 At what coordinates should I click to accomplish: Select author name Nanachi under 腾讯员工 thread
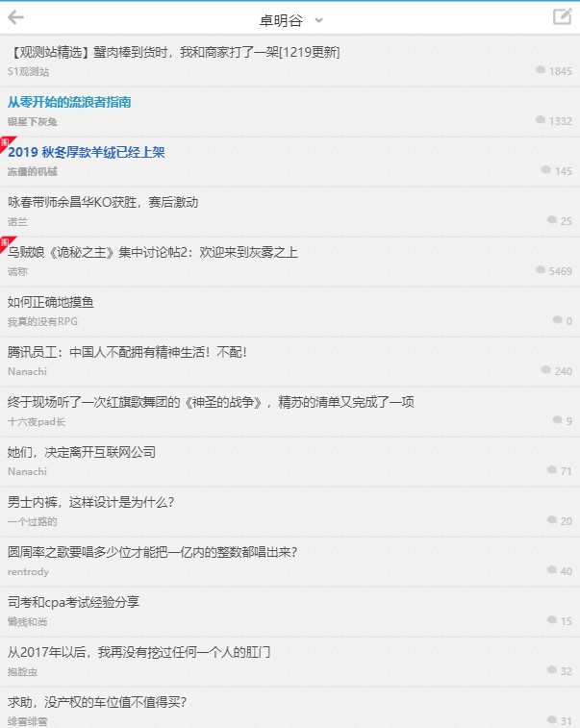click(x=27, y=371)
